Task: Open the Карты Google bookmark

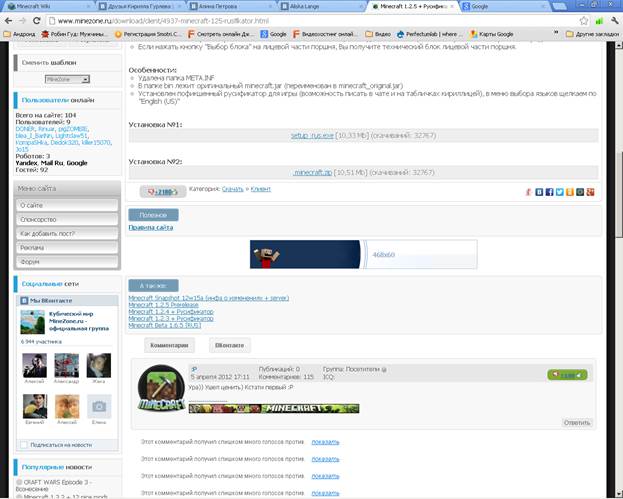Action: coord(492,34)
